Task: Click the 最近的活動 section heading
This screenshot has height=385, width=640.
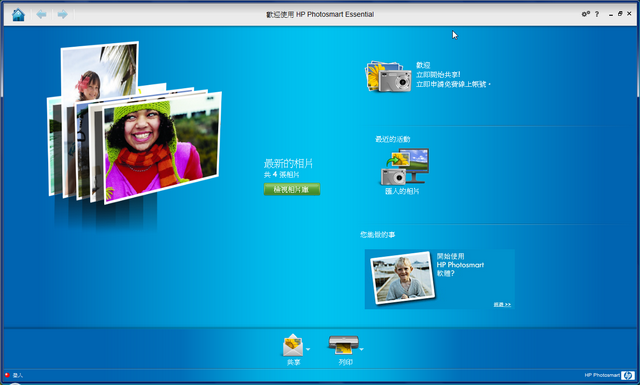Action: [x=392, y=139]
